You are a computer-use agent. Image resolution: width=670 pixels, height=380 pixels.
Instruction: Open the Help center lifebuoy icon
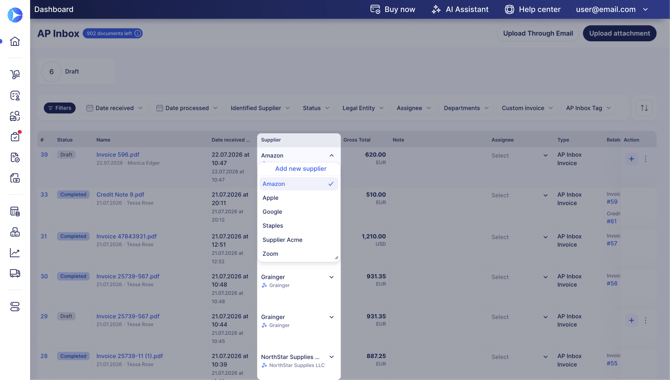pos(509,9)
